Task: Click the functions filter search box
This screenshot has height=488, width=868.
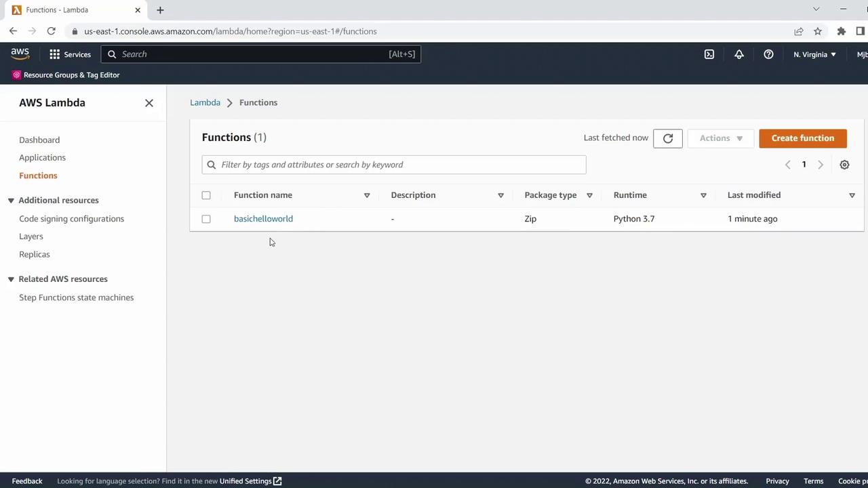Action: click(x=394, y=165)
